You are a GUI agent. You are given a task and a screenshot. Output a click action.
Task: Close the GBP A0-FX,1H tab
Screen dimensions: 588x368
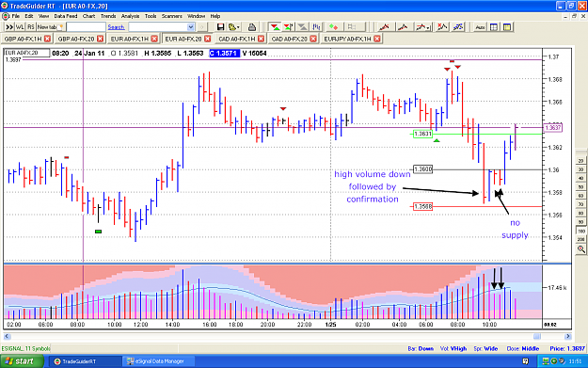point(47,39)
